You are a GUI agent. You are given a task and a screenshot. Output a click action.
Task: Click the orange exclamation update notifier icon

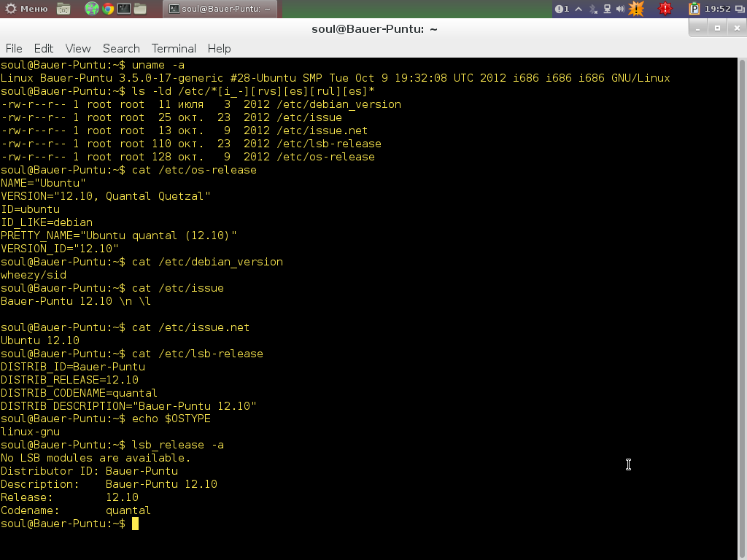click(636, 9)
